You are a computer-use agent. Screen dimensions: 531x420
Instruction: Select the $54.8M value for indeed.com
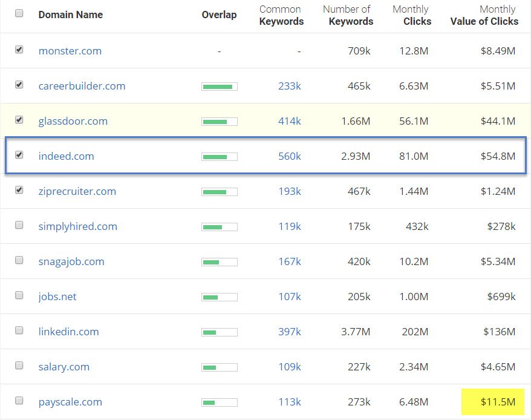coord(498,156)
